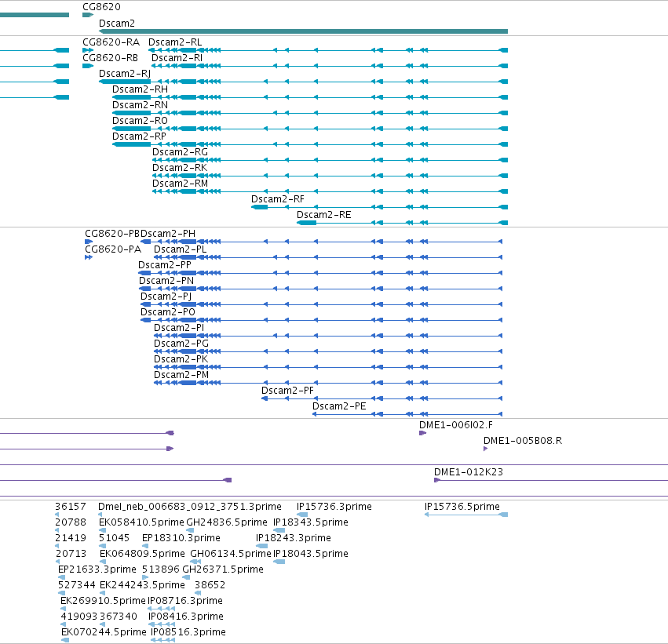This screenshot has width=668, height=644.
Task: Select feature label 51045
Action: coord(114,539)
